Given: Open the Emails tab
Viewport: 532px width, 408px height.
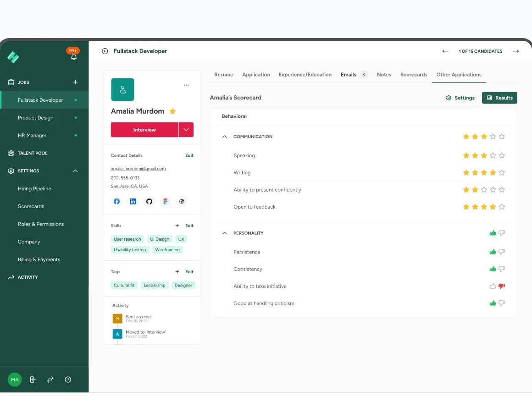Looking at the screenshot, I should (354, 75).
